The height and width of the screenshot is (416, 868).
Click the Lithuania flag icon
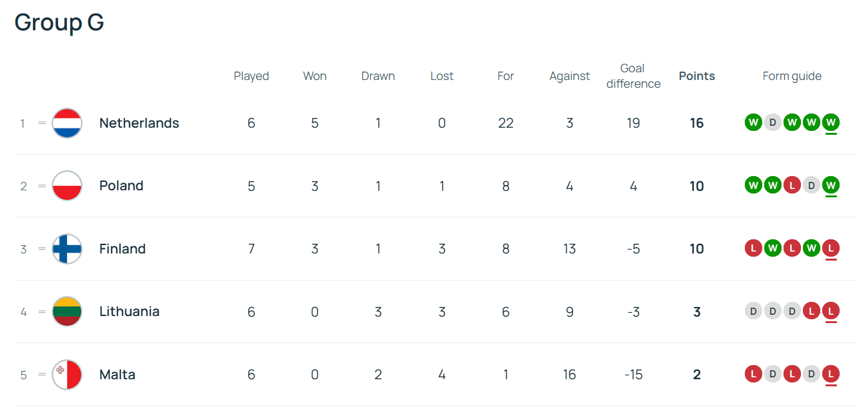click(67, 312)
